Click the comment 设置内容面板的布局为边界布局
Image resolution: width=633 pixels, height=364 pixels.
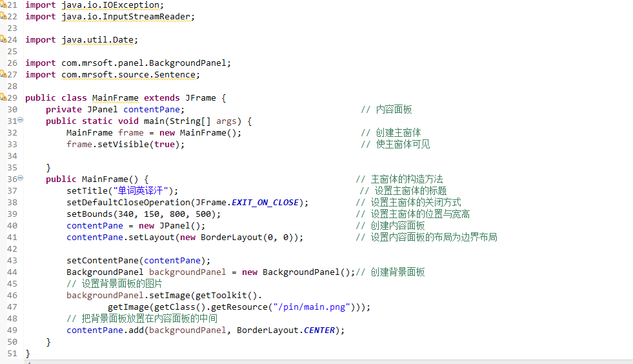coord(427,237)
